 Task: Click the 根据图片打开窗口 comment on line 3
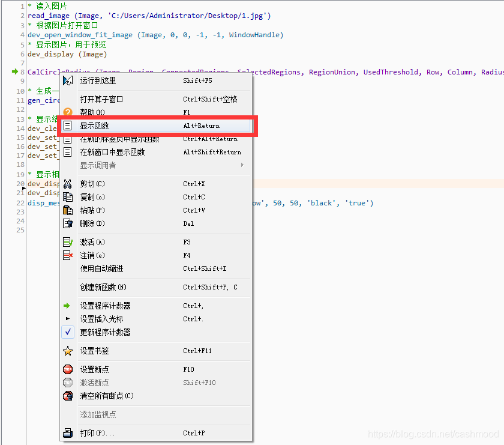tap(67, 25)
